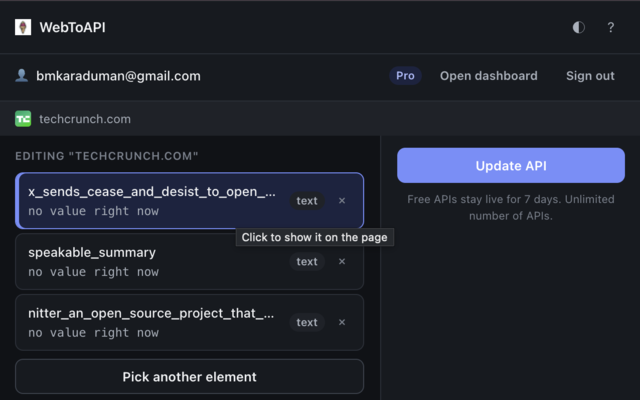Select the nitter_an_open_source_project field card
This screenshot has width=640, height=400.
189,322
